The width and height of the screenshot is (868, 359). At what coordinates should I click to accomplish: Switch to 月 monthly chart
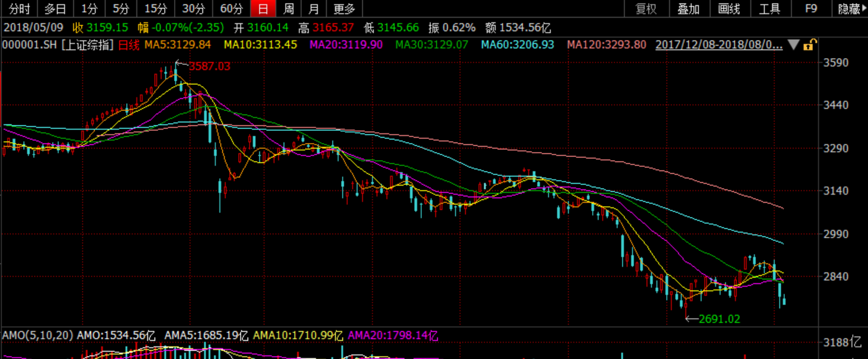pyautogui.click(x=313, y=8)
